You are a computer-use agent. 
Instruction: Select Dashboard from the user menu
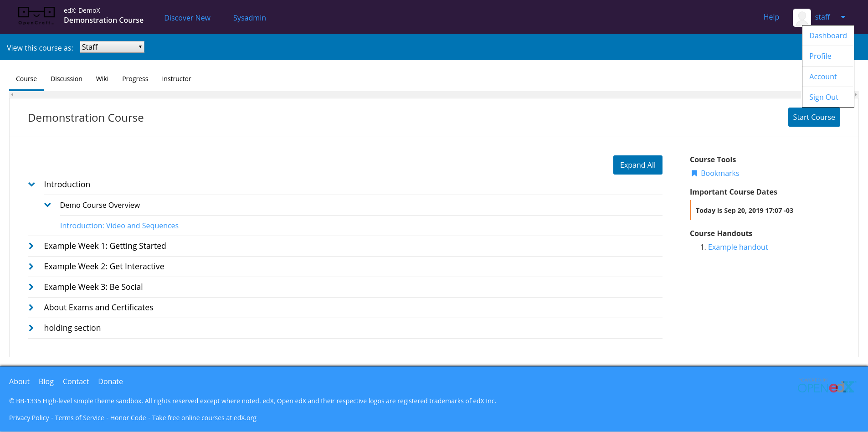click(x=828, y=36)
